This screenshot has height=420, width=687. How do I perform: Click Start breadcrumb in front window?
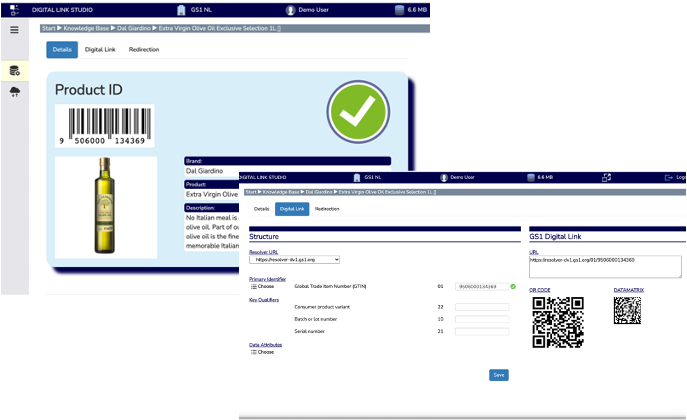[251, 192]
